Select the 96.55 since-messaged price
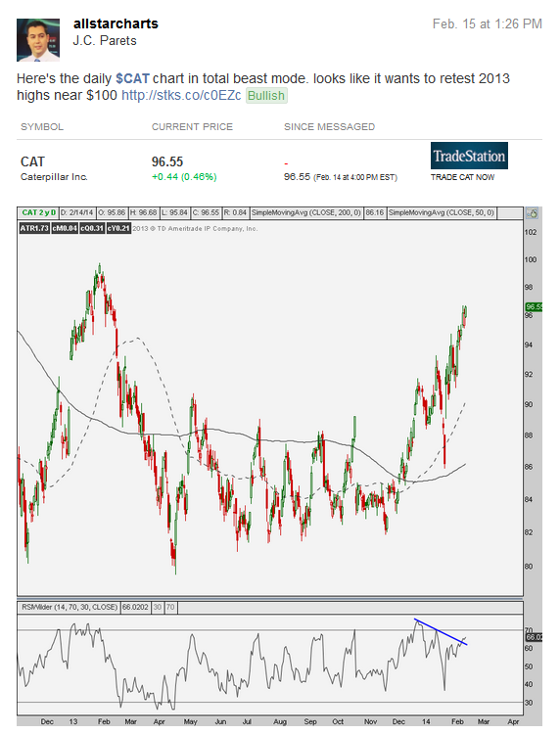Viewport: 560px width, 734px height. pos(297,177)
